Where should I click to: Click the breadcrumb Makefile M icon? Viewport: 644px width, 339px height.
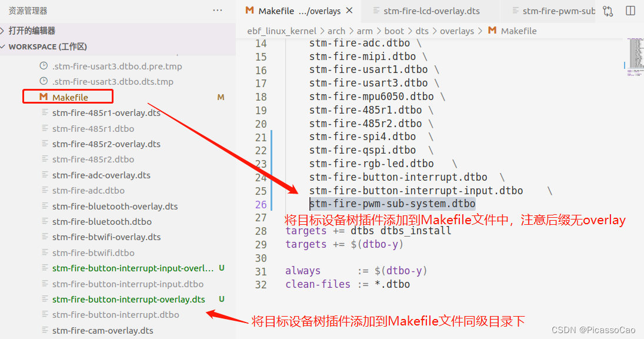point(492,31)
